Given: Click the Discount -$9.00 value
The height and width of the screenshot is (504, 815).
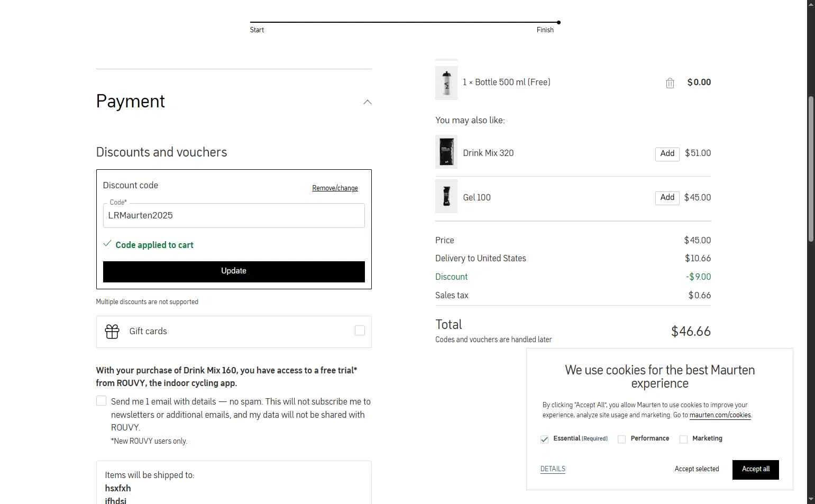Looking at the screenshot, I should pyautogui.click(x=698, y=277).
